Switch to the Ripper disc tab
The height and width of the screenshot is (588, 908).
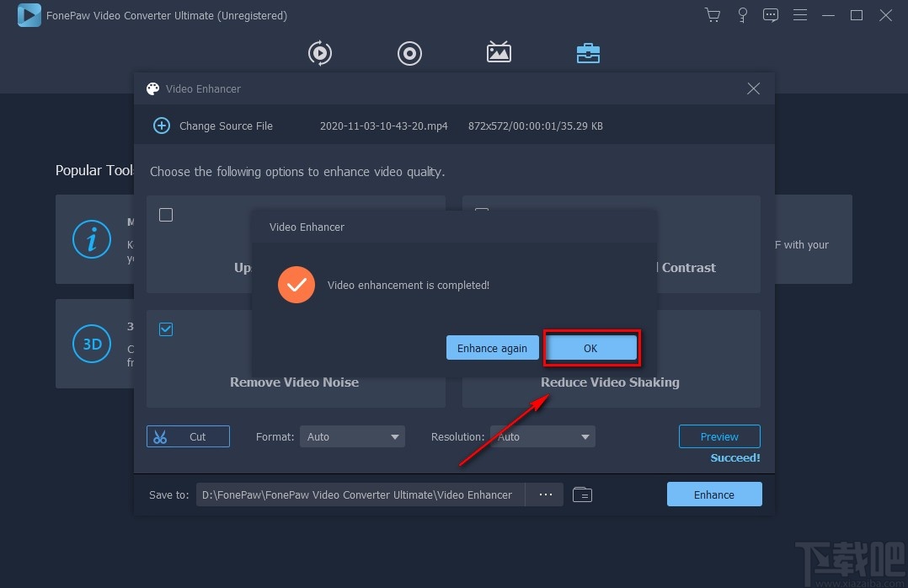(409, 53)
